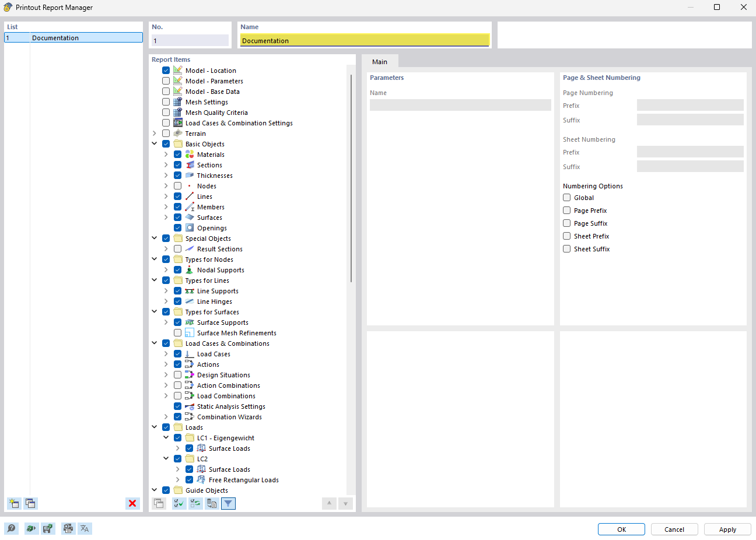This screenshot has width=756, height=540.
Task: Select the Main tab
Action: tap(380, 62)
